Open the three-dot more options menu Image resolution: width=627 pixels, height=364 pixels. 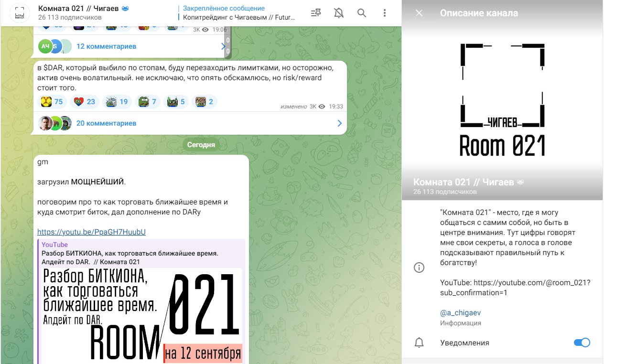[385, 13]
